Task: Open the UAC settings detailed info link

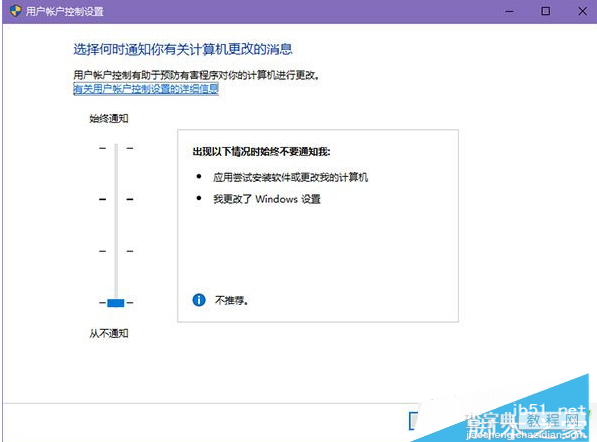Action: [x=146, y=89]
